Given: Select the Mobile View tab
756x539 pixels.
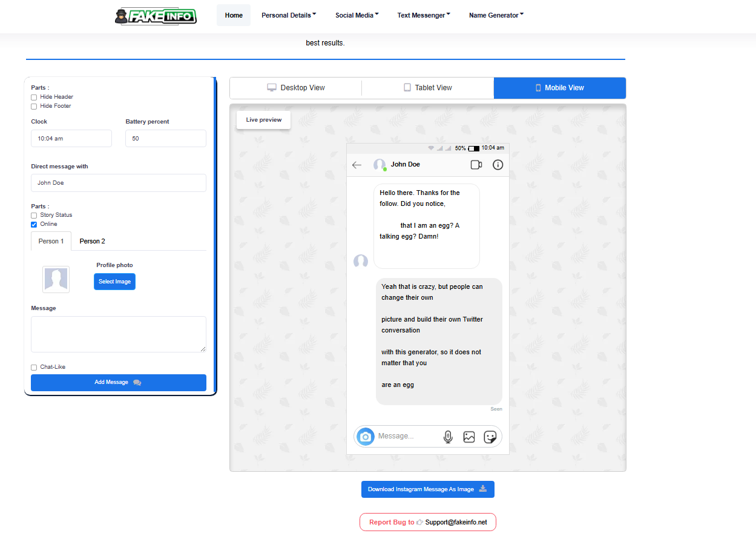Looking at the screenshot, I should [560, 88].
